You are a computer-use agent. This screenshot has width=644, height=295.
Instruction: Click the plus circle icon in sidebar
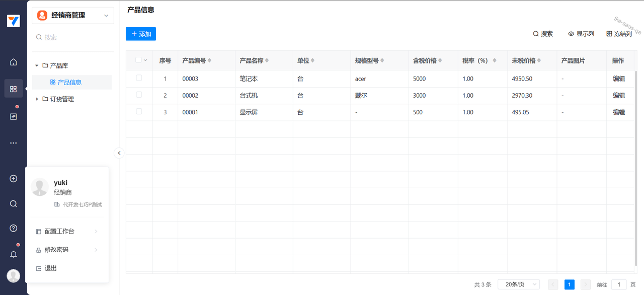point(14,179)
